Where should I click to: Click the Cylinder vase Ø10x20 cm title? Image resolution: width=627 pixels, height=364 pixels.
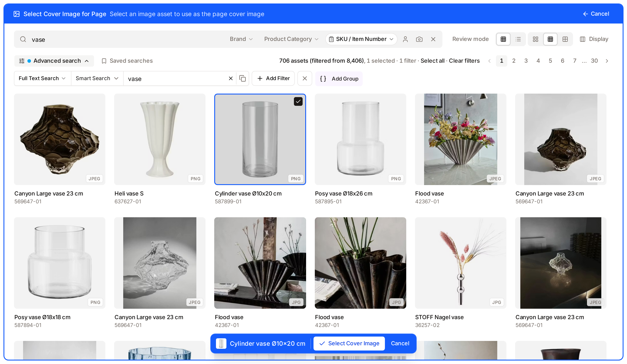[x=248, y=194]
